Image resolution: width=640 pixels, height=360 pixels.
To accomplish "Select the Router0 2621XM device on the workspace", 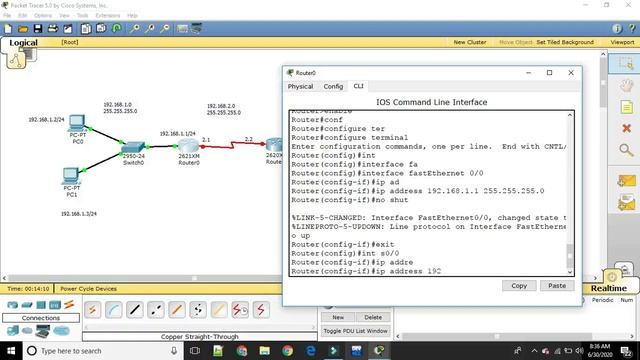I will [188, 146].
